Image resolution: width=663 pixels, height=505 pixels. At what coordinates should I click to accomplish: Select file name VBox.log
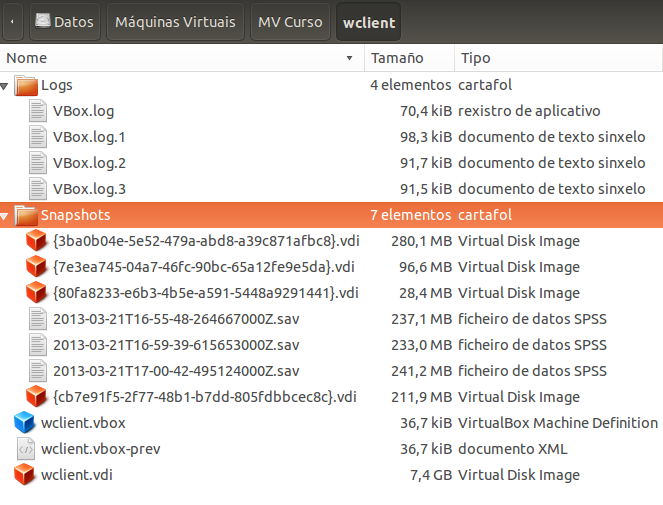coord(83,111)
